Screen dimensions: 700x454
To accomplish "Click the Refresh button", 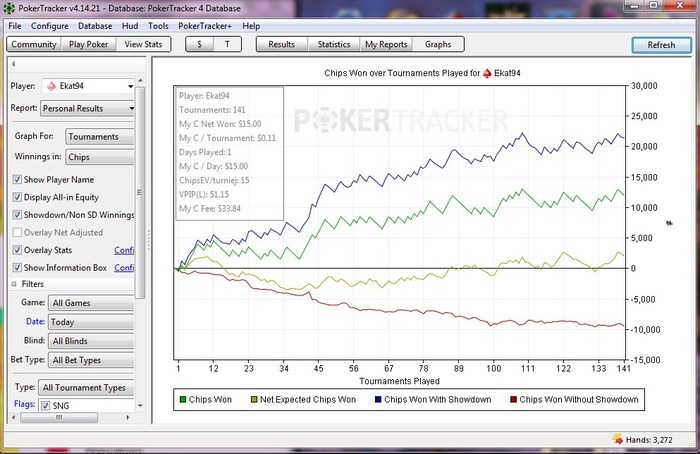I will pyautogui.click(x=662, y=45).
